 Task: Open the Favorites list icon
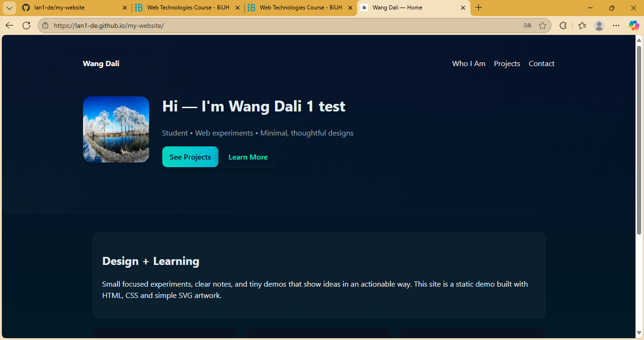582,25
